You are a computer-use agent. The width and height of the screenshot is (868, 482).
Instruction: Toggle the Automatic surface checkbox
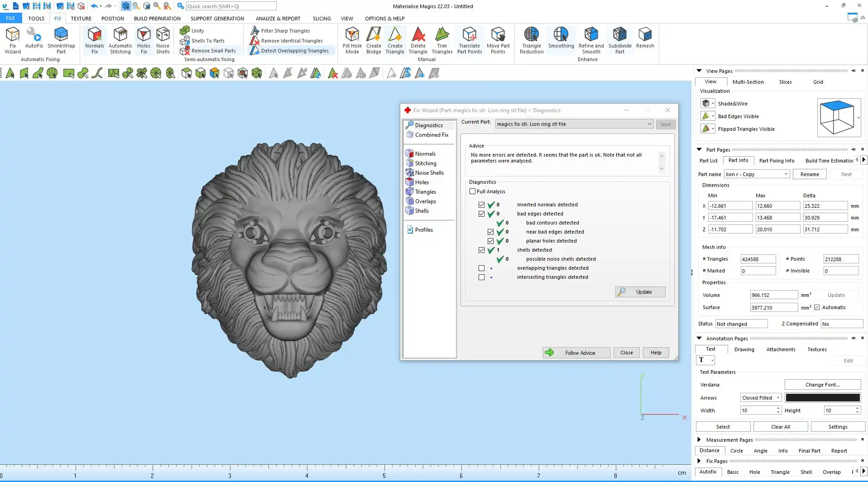tap(817, 307)
